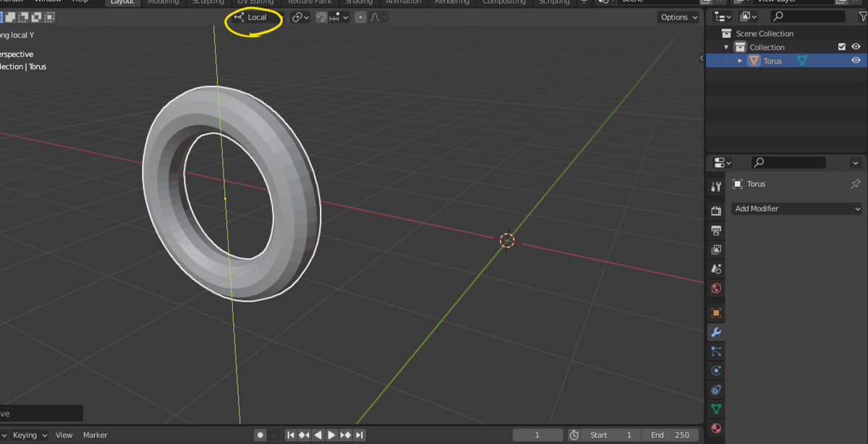Click the Collection box icon
The image size is (868, 444).
tap(740, 47)
